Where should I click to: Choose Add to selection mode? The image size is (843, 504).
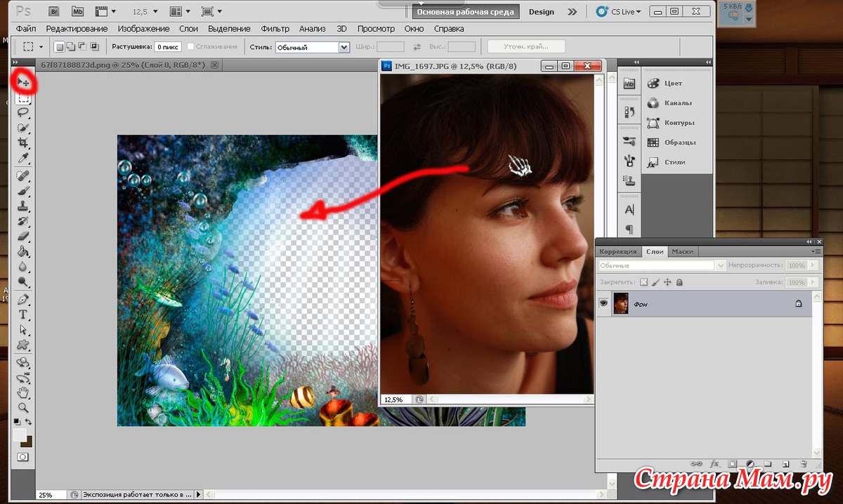click(x=71, y=47)
